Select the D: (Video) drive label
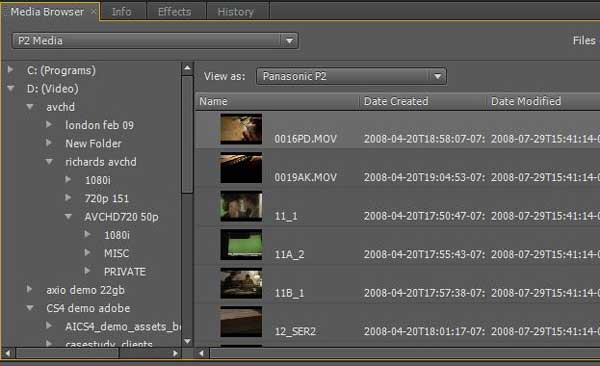 [52, 89]
